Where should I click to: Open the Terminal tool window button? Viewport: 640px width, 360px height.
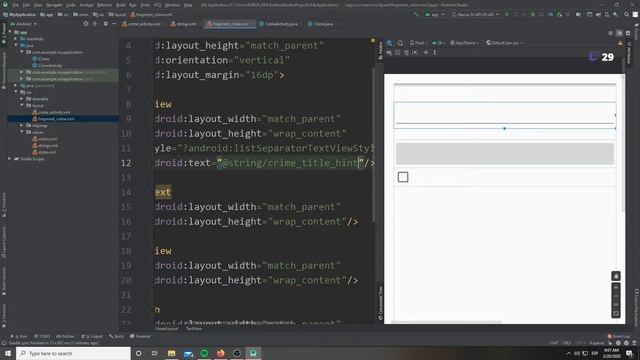(140, 336)
